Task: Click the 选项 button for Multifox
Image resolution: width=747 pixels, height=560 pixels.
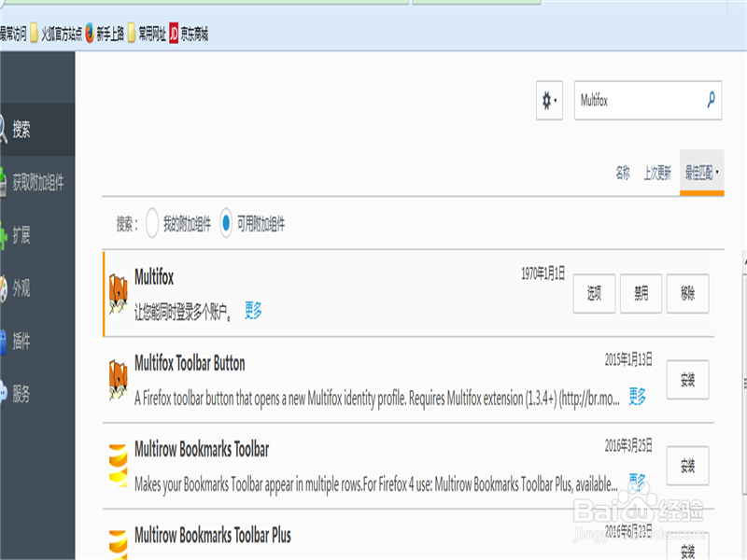Action: coord(594,294)
